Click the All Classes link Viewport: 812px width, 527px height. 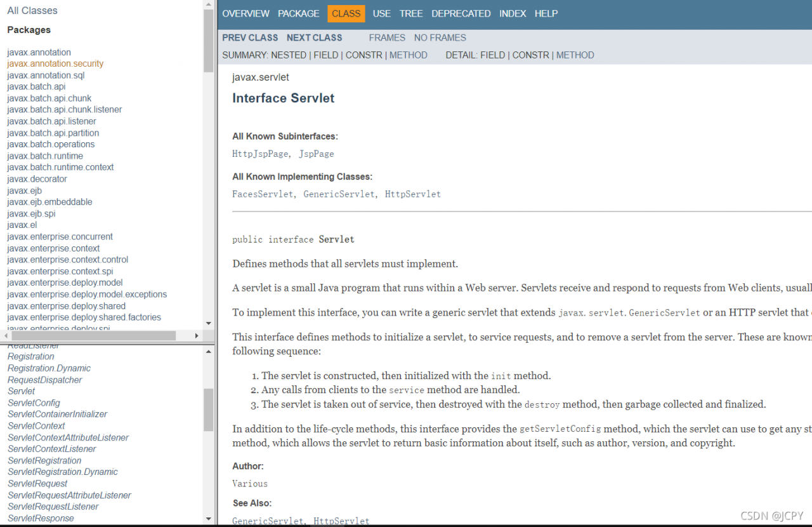(32, 11)
